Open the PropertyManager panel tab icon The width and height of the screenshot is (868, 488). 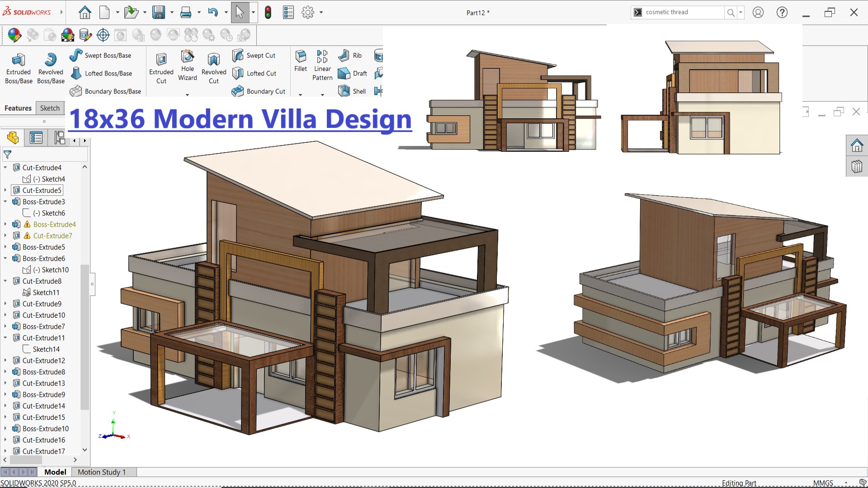(x=36, y=138)
